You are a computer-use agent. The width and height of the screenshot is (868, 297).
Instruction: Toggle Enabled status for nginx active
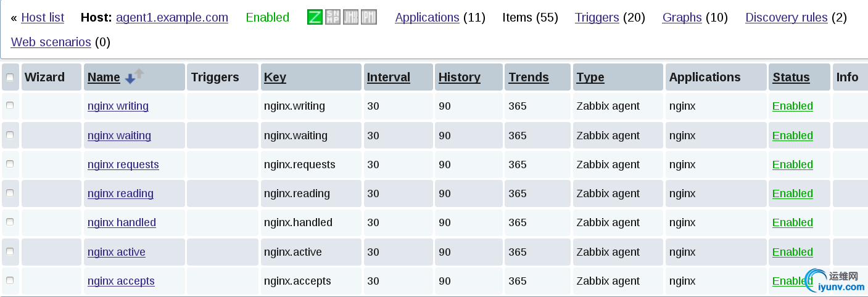pos(793,252)
